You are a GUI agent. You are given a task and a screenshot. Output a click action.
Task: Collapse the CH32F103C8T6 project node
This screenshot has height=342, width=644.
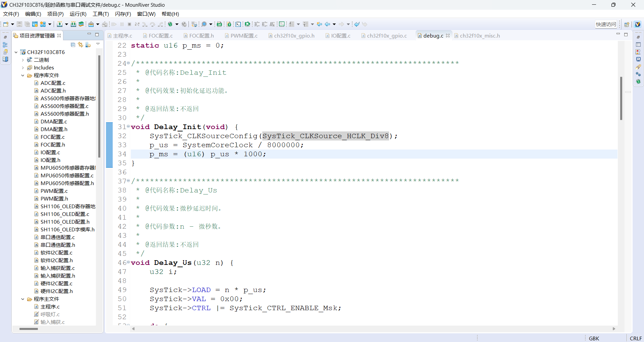click(16, 52)
